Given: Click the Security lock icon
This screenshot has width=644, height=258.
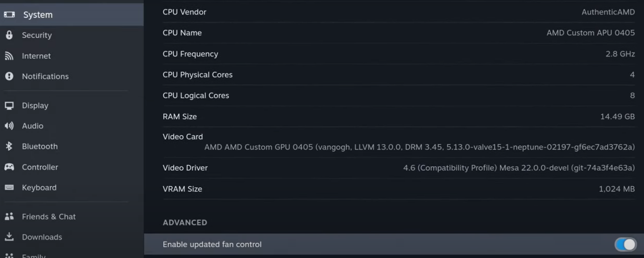Looking at the screenshot, I should [9, 35].
